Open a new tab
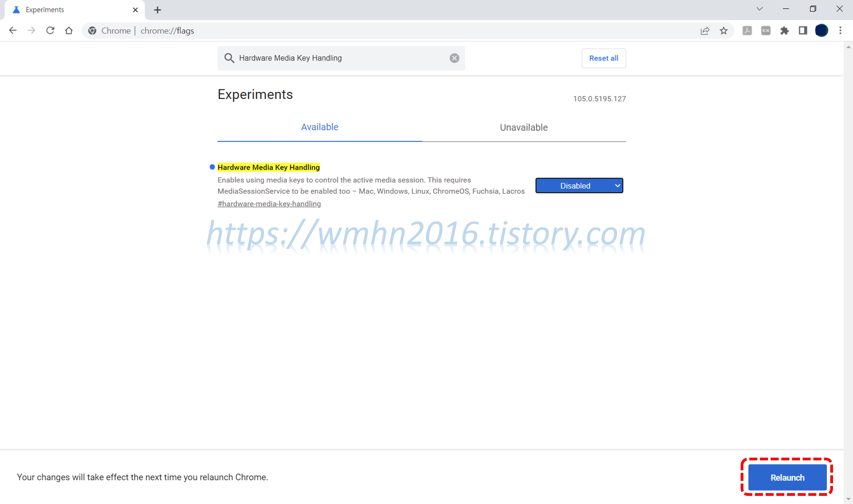Screen dimensions: 853x504 coord(157,10)
